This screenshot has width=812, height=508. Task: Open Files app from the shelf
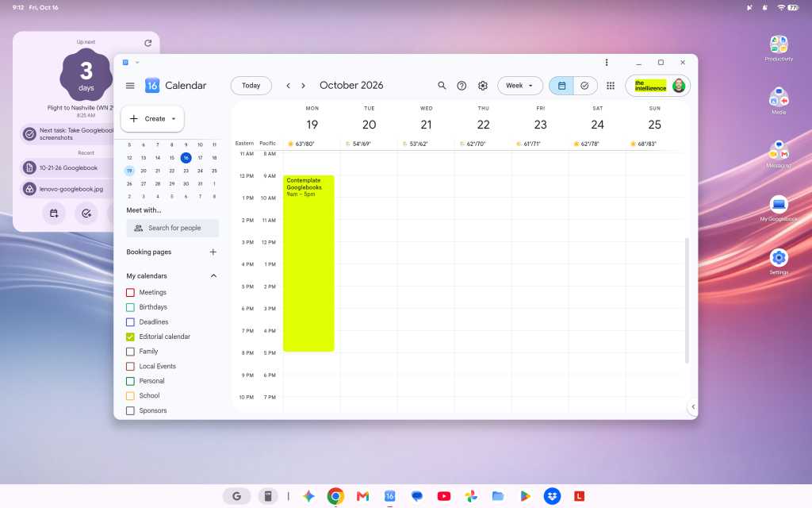(498, 496)
